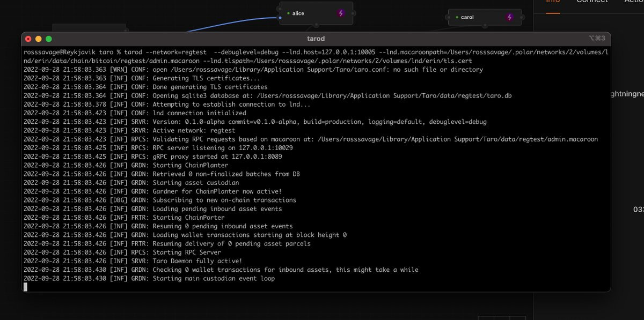Click the tarod terminal title text
The image size is (644, 320).
pos(316,39)
